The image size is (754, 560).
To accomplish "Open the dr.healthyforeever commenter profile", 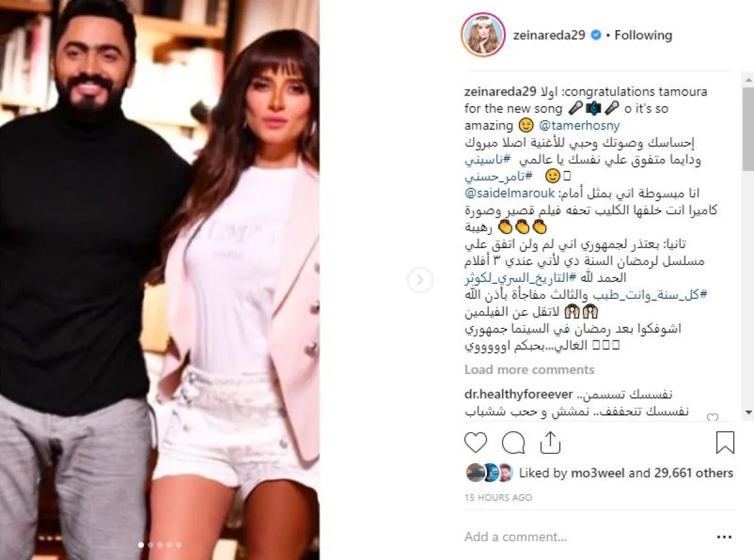I will point(518,395).
